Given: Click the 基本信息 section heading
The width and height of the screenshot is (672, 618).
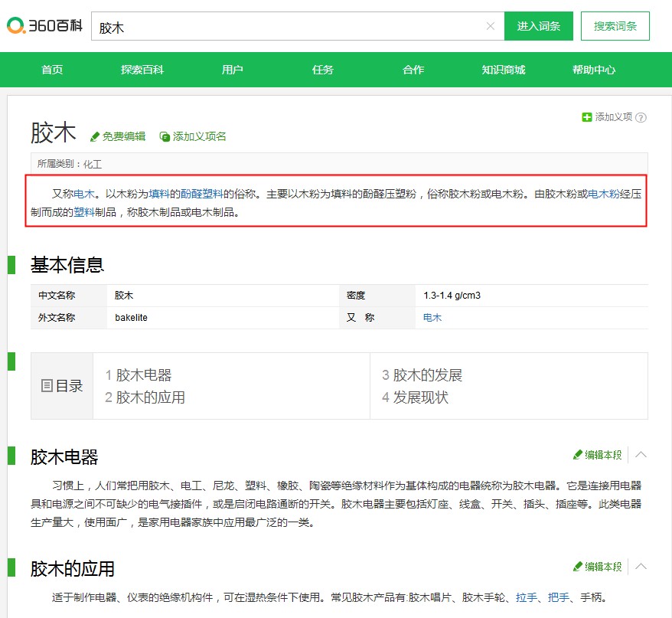Looking at the screenshot, I should coord(67,265).
